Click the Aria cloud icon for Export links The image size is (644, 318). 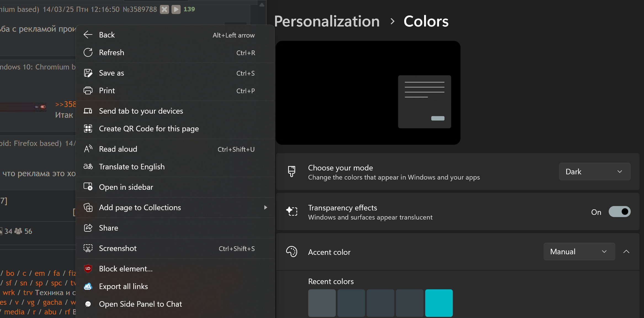point(88,286)
